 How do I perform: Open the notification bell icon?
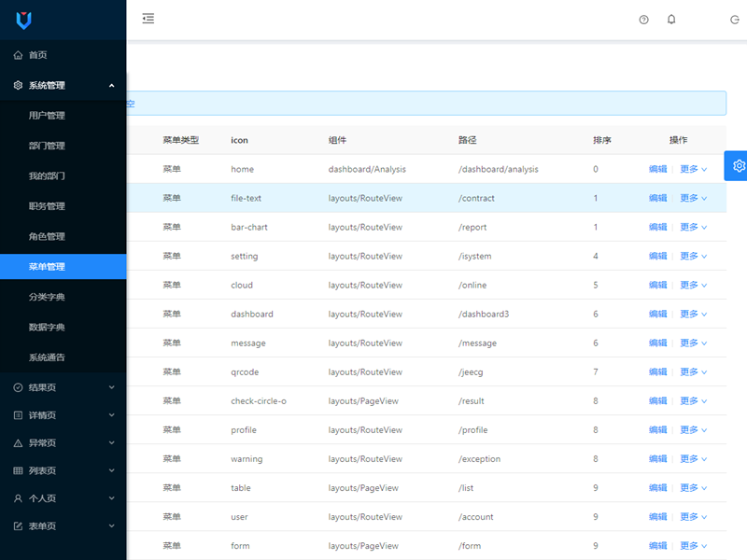[671, 20]
